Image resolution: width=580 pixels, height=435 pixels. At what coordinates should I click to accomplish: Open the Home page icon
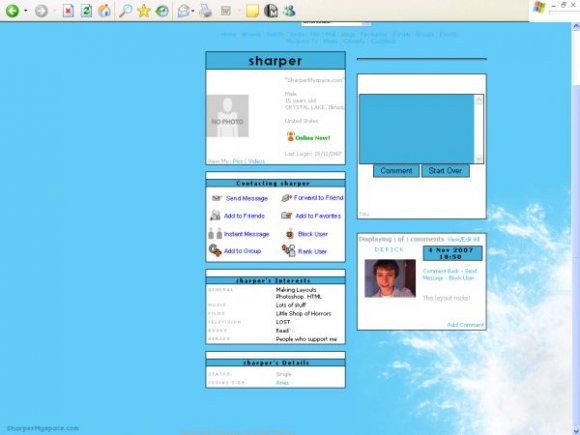point(104,11)
